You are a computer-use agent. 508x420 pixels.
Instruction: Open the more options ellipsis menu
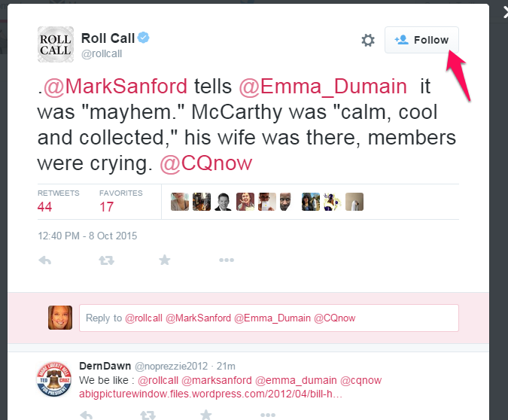coord(227,260)
